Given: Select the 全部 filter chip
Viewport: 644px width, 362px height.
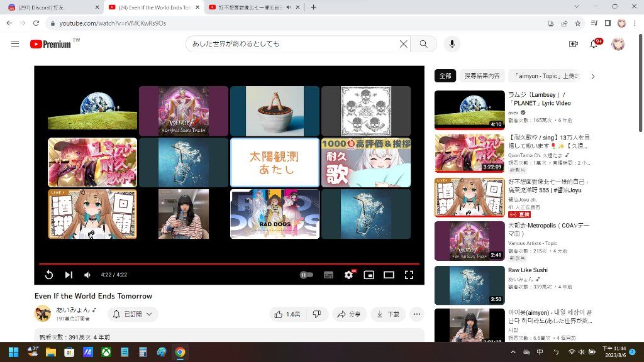Looking at the screenshot, I should pyautogui.click(x=445, y=76).
